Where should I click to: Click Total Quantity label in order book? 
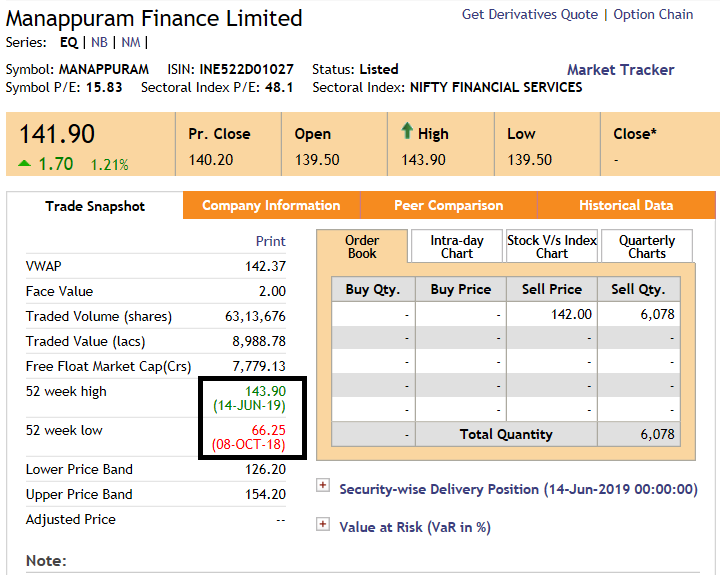(x=506, y=434)
